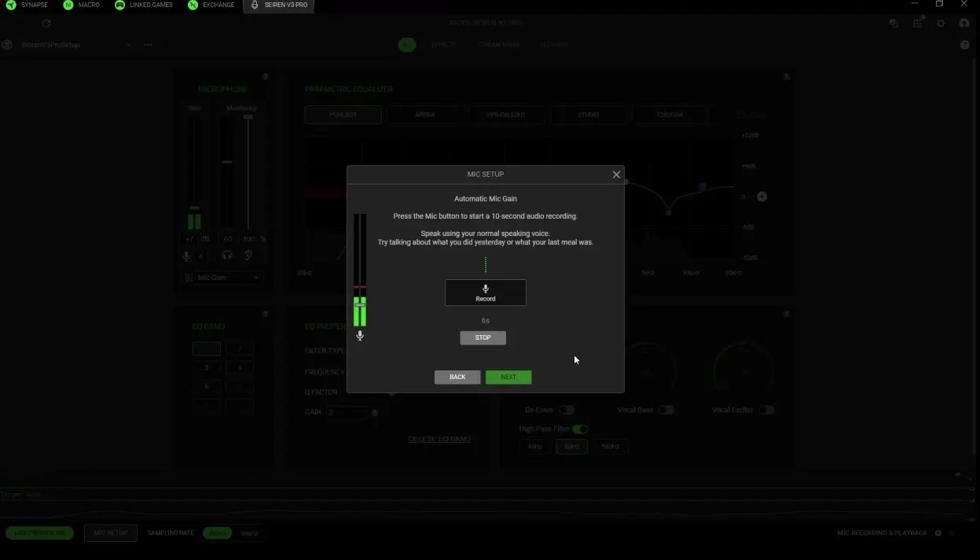This screenshot has width=980, height=560.
Task: Adjust the Monitoring volume slider handle
Action: pyautogui.click(x=227, y=162)
